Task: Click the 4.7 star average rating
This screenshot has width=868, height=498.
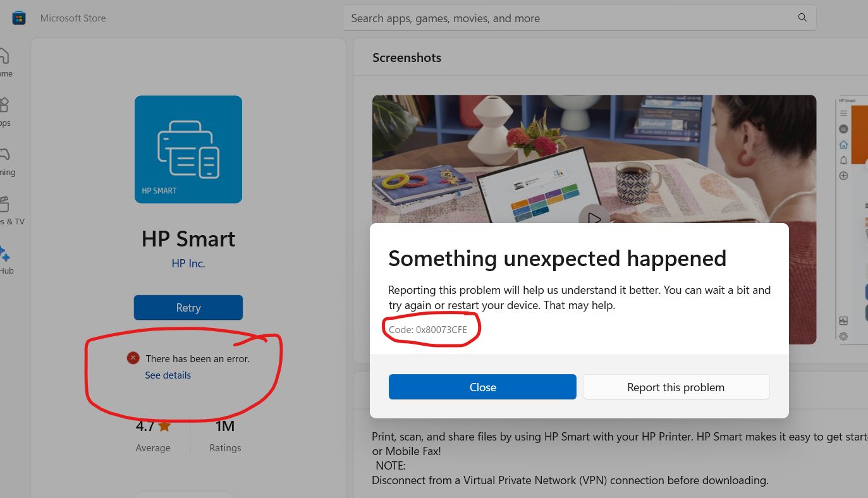Action: coord(153,427)
